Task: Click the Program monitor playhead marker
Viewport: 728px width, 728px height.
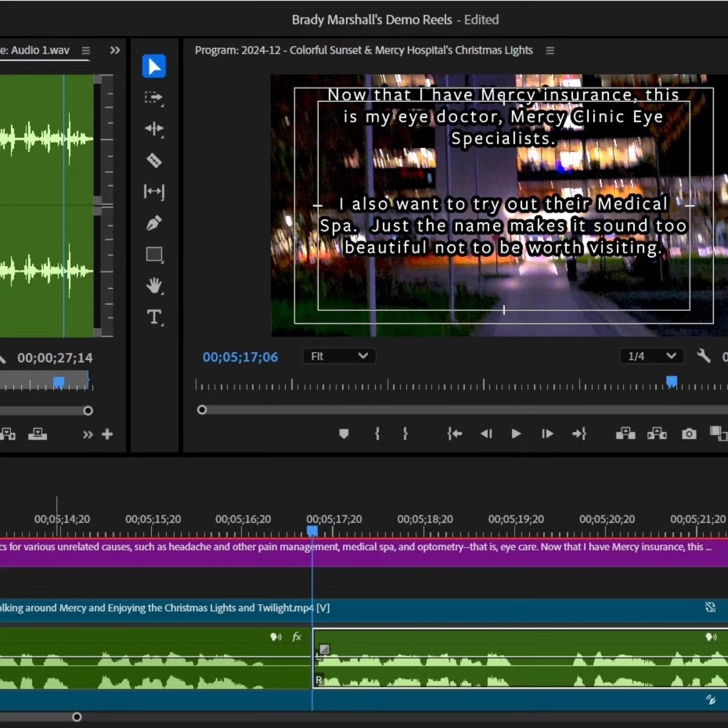Action: (x=671, y=382)
